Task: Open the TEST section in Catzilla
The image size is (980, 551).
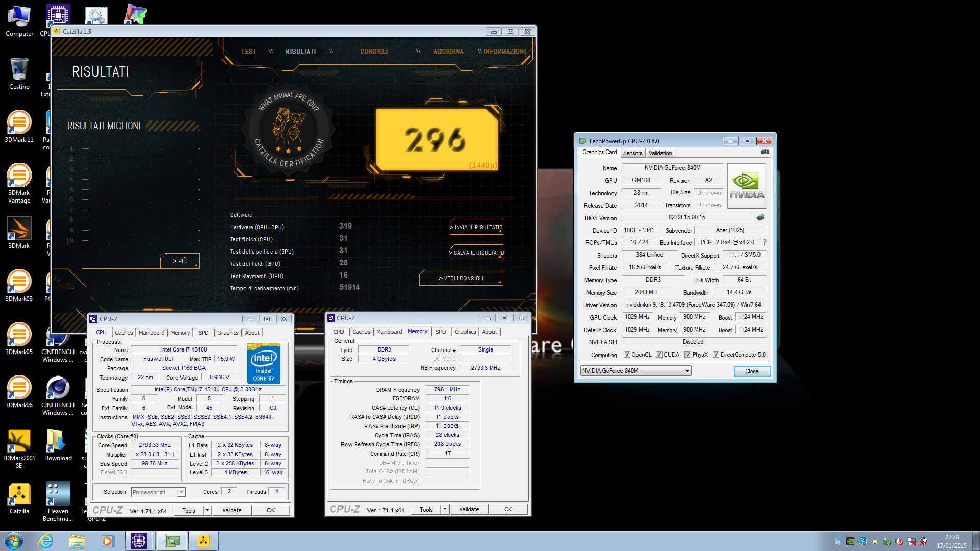Action: pyautogui.click(x=249, y=52)
